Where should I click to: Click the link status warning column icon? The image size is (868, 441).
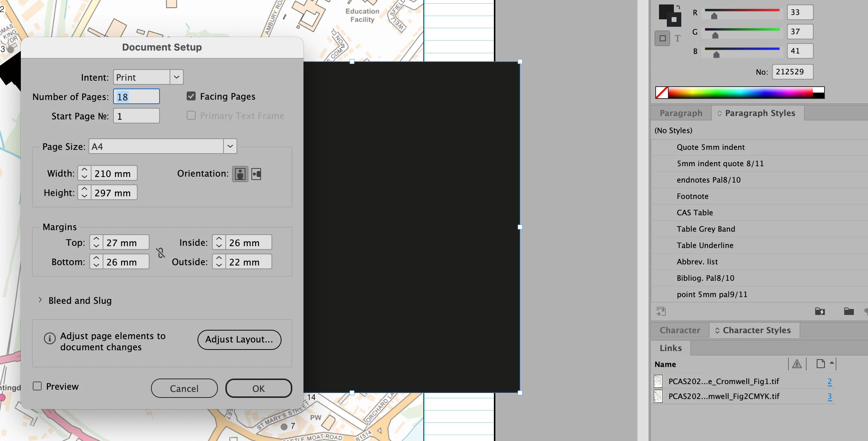click(x=797, y=364)
